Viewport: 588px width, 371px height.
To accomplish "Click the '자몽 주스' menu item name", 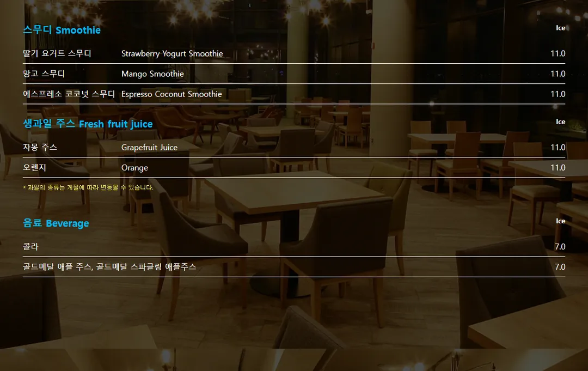I will pos(40,147).
